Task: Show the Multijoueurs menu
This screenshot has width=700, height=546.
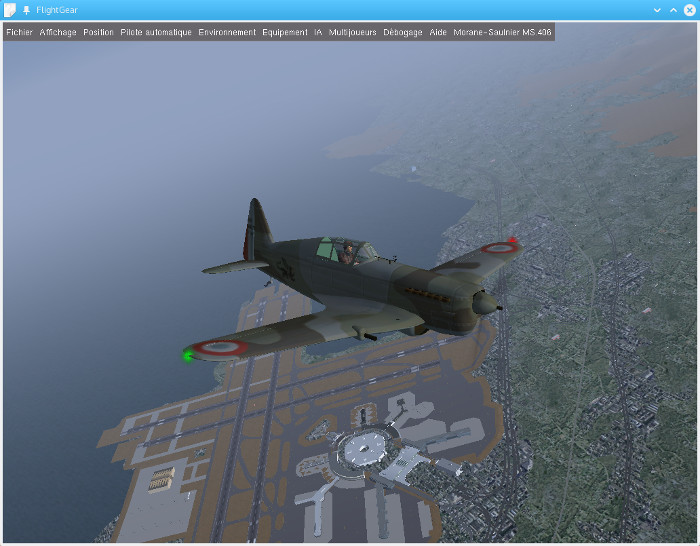Action: click(x=353, y=32)
